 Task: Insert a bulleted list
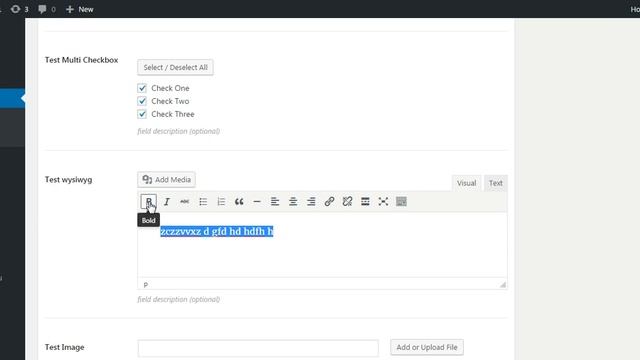pyautogui.click(x=203, y=201)
